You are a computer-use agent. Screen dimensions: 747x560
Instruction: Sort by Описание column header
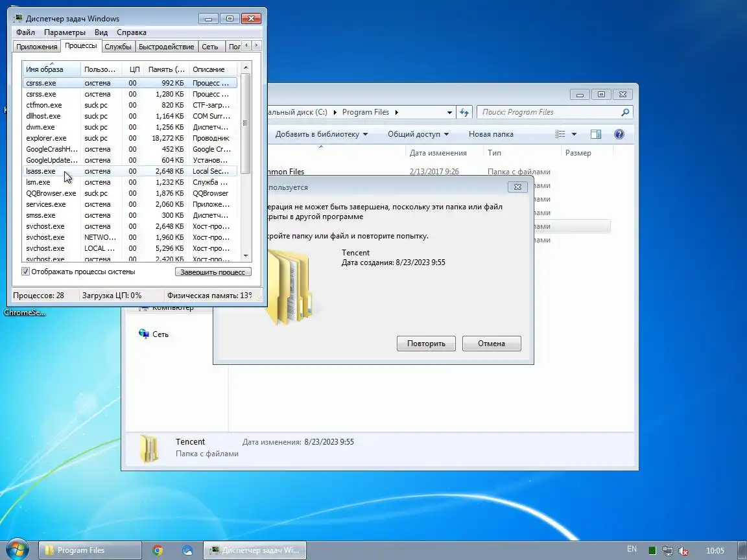tap(213, 69)
